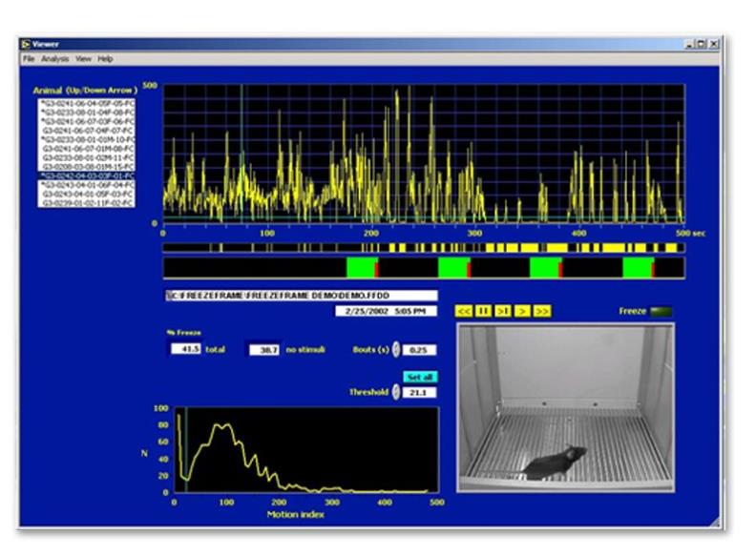Viewport: 756px width, 556px height.
Task: Pause the video playback
Action: 483,311
